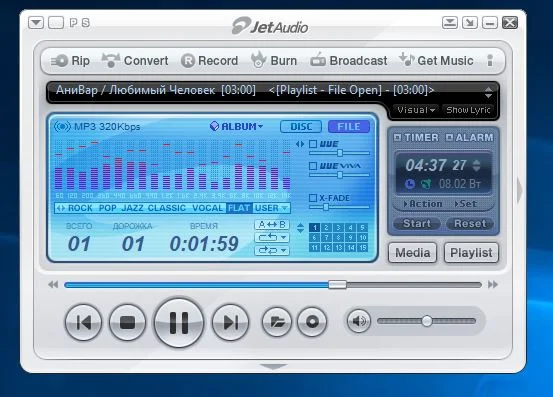Select track number 7 in grid
Image resolution: width=553 pixels, height=397 pixels.
pos(327,237)
